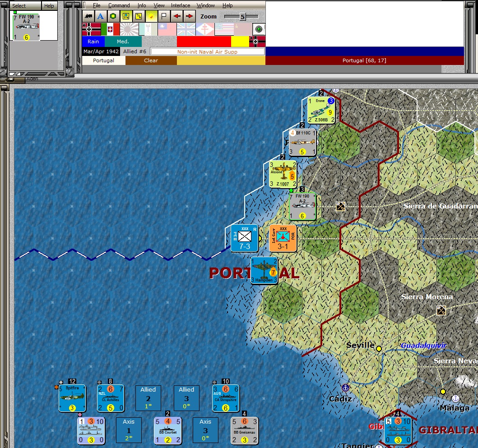Viewport: 478px width, 448px height.
Task: Click the Seville city marker on the map
Action: tap(379, 348)
